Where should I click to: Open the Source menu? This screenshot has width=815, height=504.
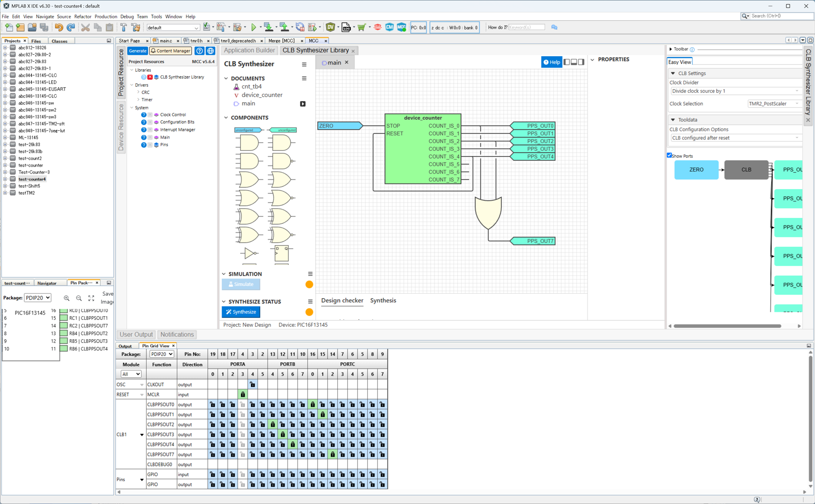pyautogui.click(x=64, y=17)
